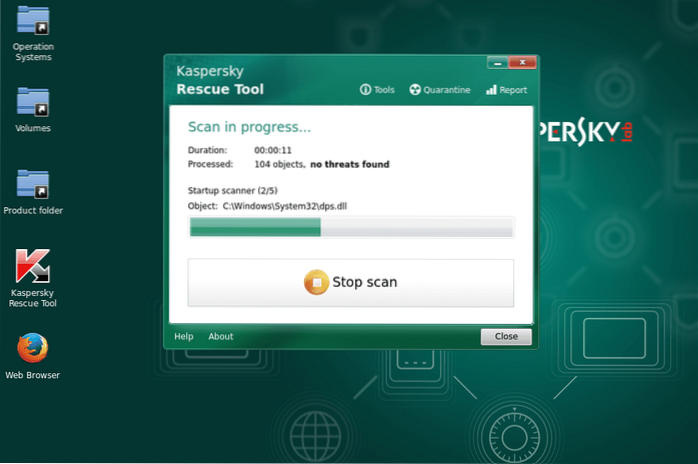Open the Help link

pos(183,337)
